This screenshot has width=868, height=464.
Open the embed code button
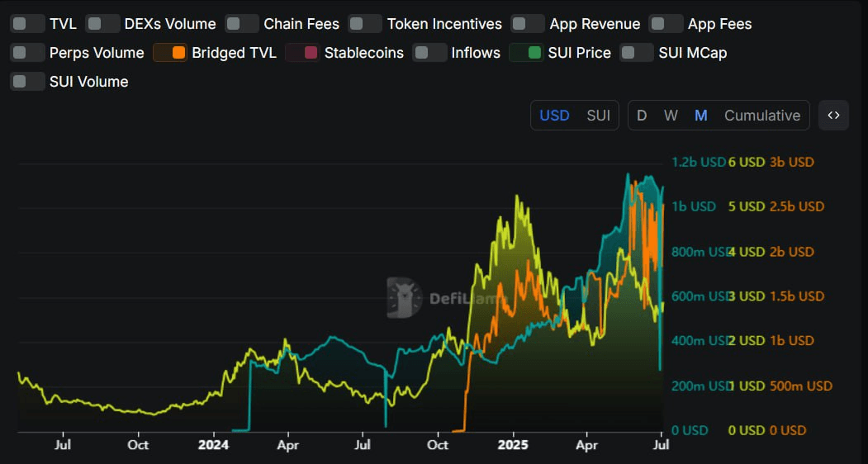click(833, 115)
